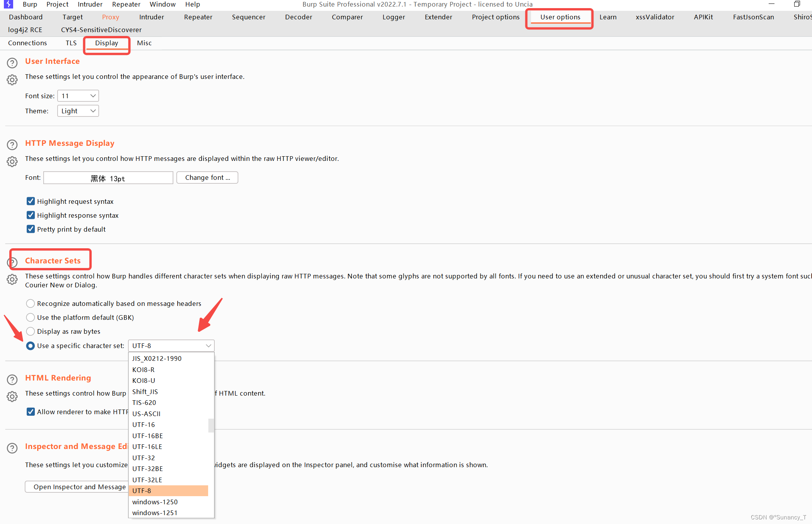Viewport: 812px width, 524px height.
Task: Open CYS4-SensitiveDiscoverer tab
Action: 101,30
